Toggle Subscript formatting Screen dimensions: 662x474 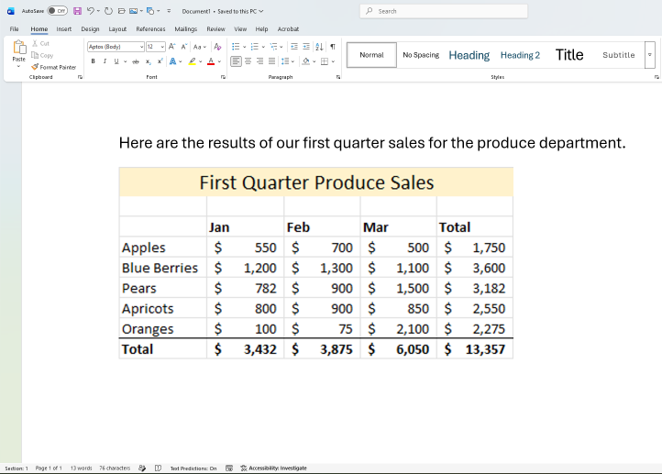[148, 62]
